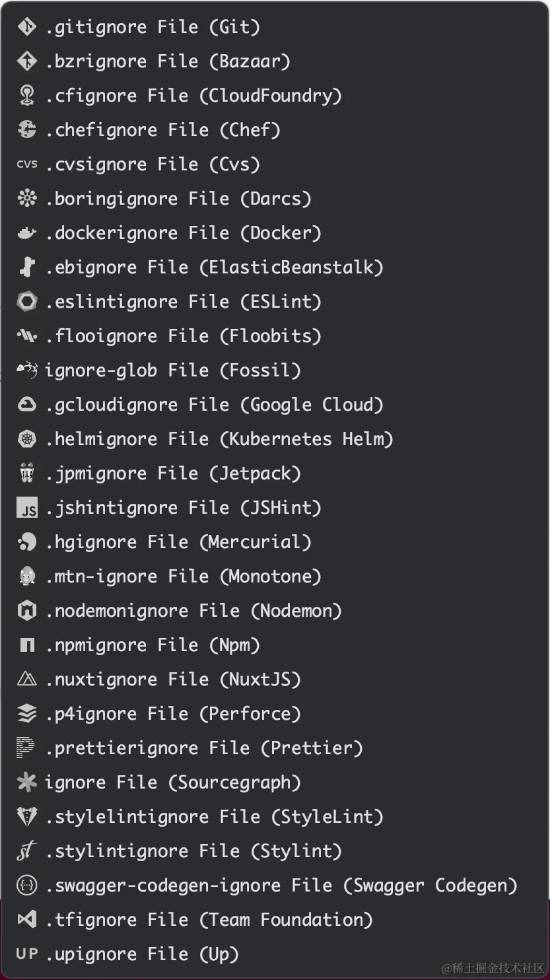Click the Docker whale icon
The height and width of the screenshot is (980, 550).
pos(26,233)
